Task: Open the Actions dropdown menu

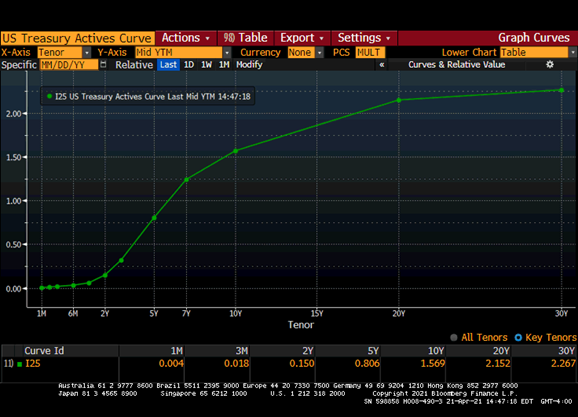Action: point(186,38)
